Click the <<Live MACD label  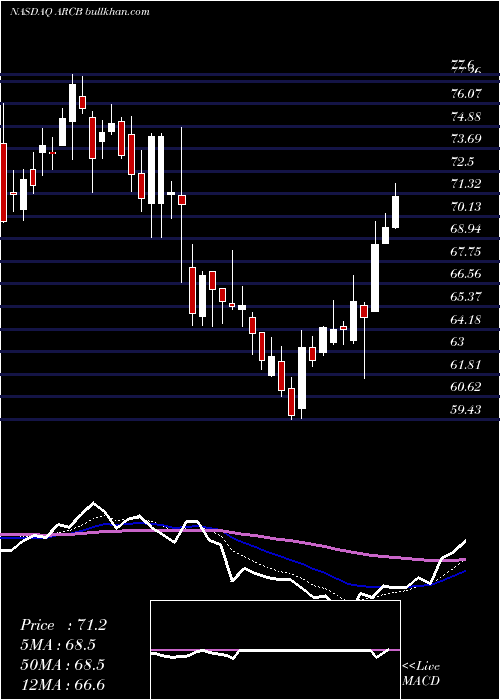421,673
